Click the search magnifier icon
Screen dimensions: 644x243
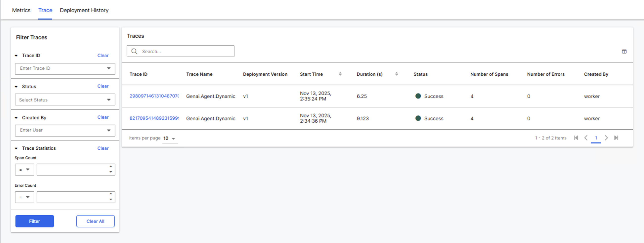pos(134,51)
